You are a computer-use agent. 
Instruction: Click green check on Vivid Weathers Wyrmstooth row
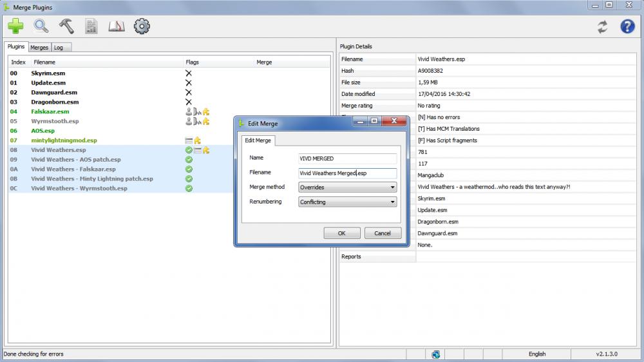point(189,189)
